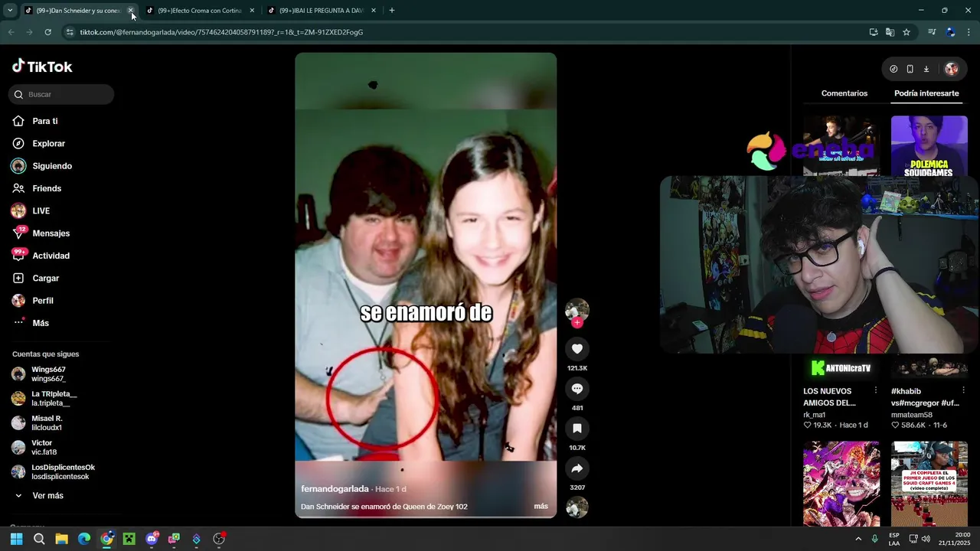The width and height of the screenshot is (980, 551).
Task: Share the video with arrow icon
Action: click(x=577, y=468)
